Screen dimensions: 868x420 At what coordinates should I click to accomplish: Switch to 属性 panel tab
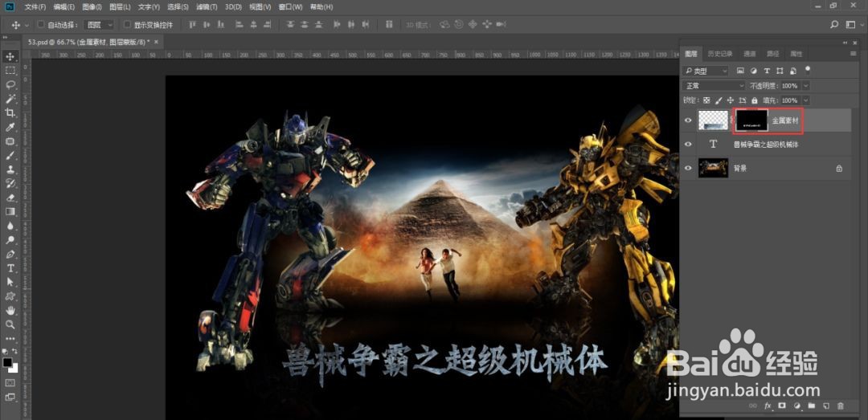pyautogui.click(x=796, y=54)
